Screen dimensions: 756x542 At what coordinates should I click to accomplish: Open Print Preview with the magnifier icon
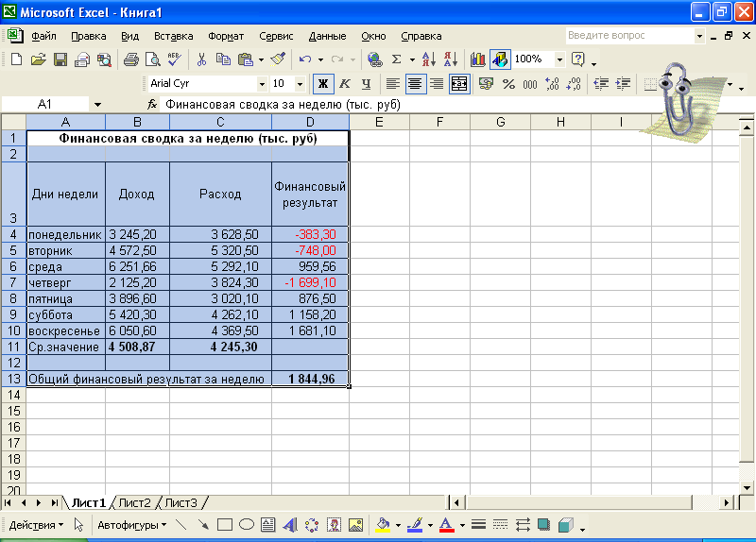pyautogui.click(x=152, y=59)
